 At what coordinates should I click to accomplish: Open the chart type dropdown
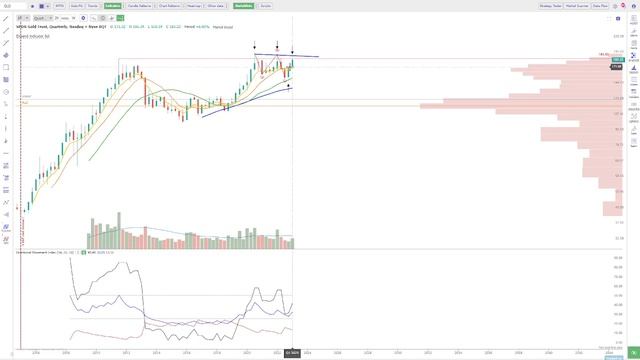click(x=23, y=18)
